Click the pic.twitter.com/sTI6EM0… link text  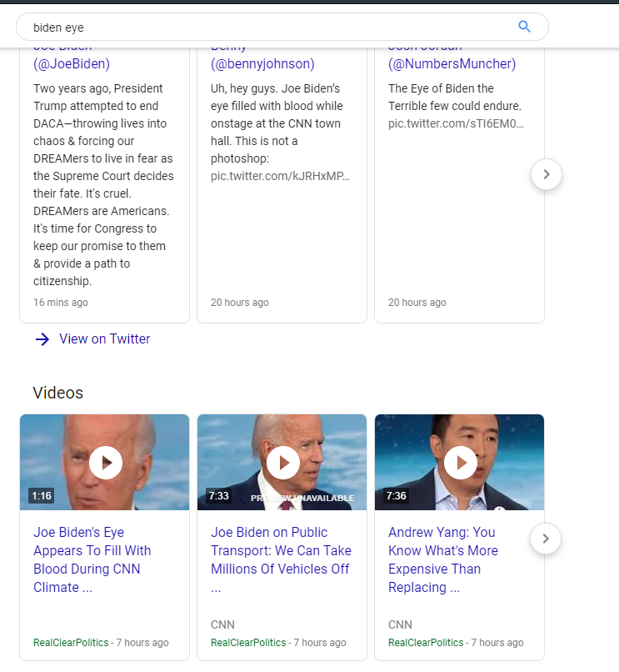click(456, 123)
